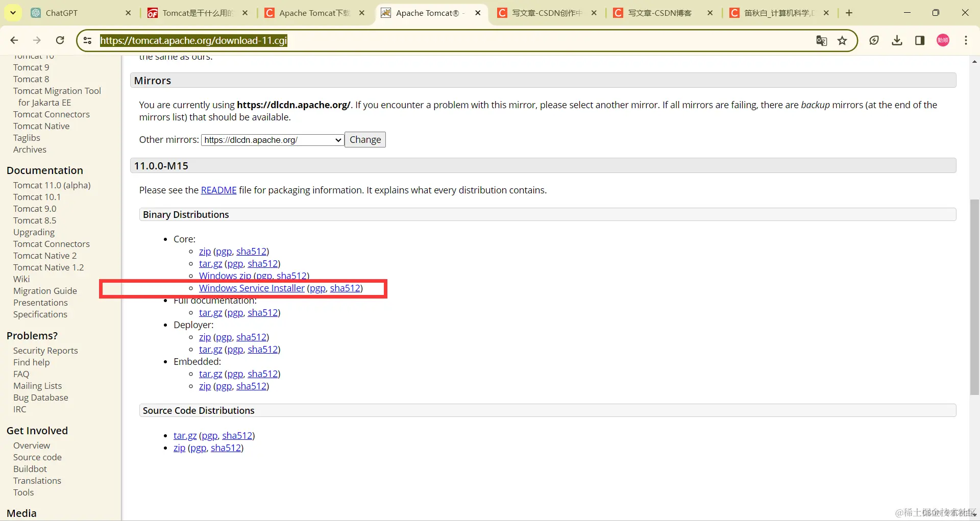Open the README link

218,190
